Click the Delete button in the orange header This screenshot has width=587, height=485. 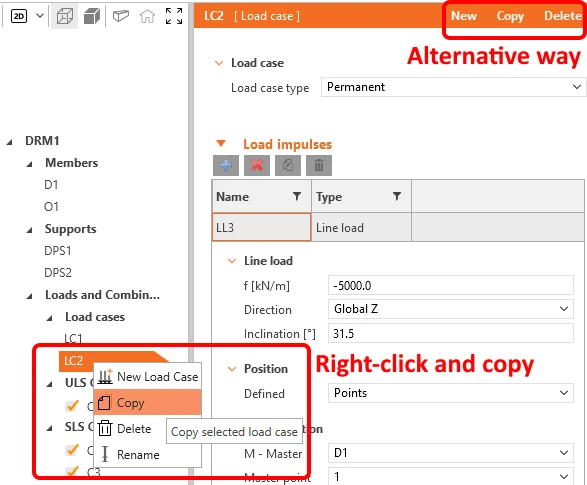(x=563, y=16)
